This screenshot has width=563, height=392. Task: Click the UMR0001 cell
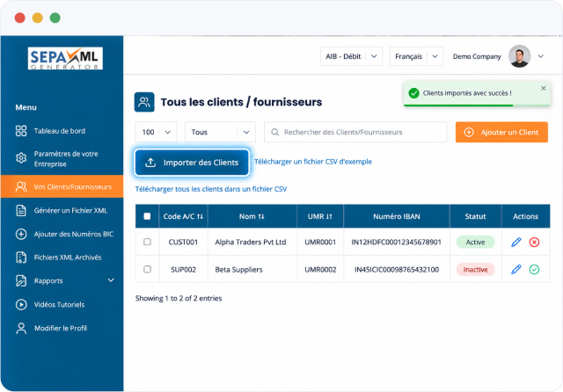[320, 242]
